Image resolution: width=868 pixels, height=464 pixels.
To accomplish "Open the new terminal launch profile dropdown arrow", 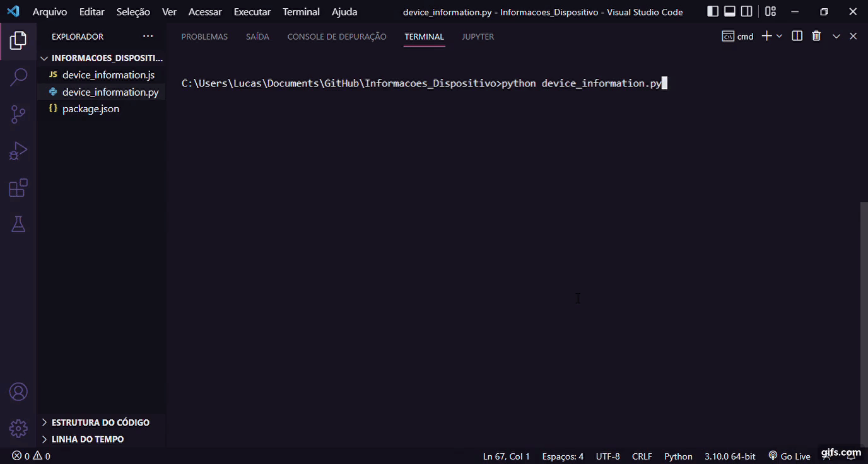I will click(780, 36).
